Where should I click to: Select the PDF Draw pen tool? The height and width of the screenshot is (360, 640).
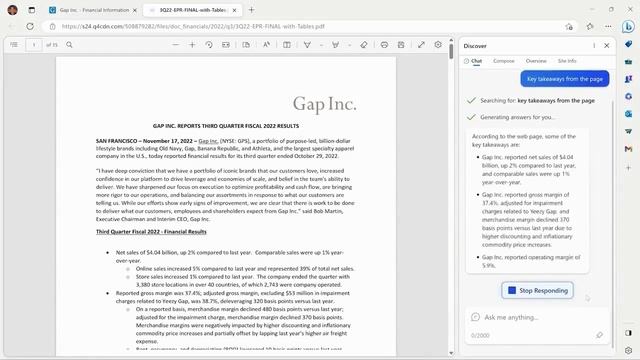pos(307,45)
